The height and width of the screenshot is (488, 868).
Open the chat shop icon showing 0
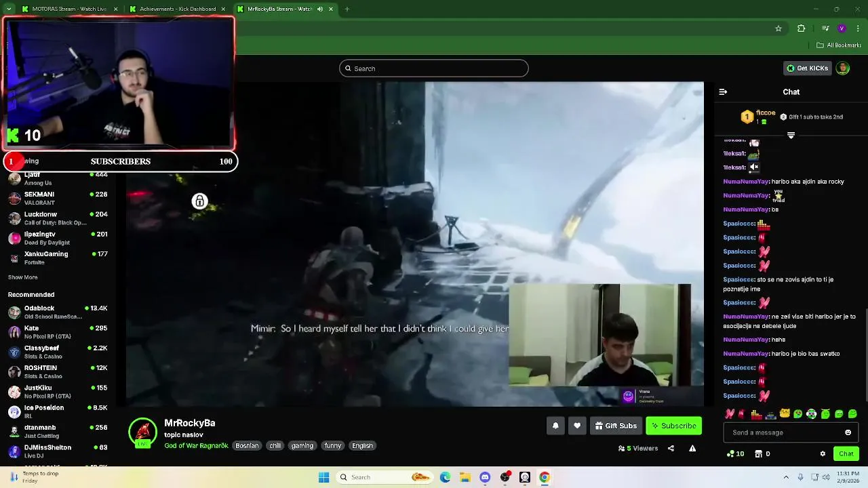click(762, 453)
